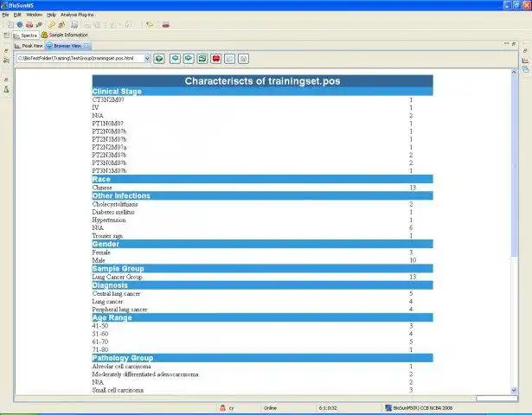Click the URL path in the address field

point(75,58)
